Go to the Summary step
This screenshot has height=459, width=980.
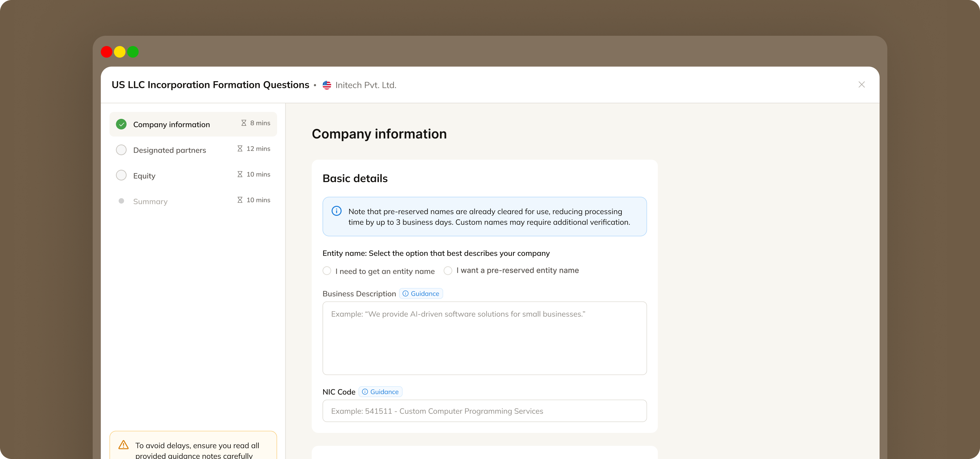click(x=193, y=201)
